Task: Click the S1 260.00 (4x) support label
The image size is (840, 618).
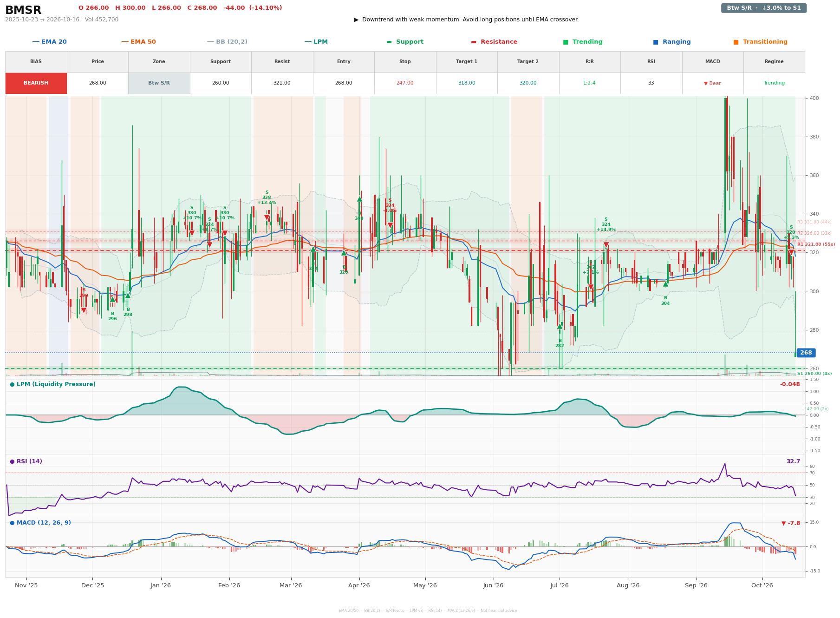Action: tap(814, 374)
